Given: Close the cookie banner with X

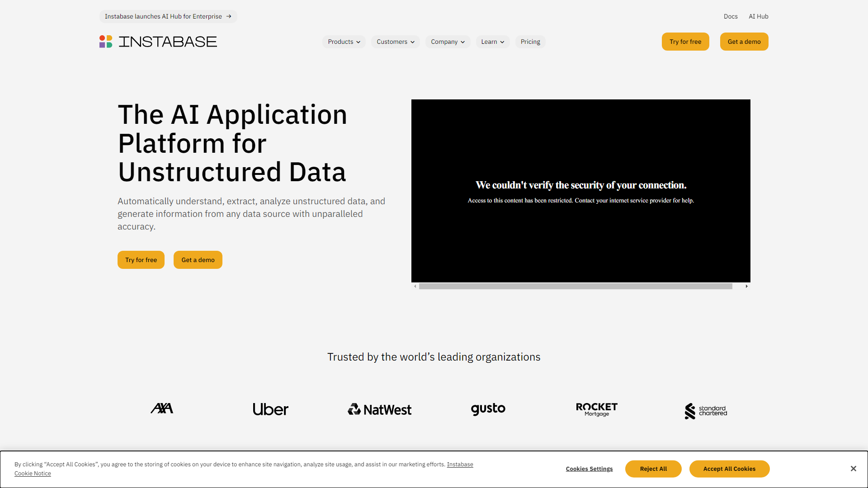Looking at the screenshot, I should [853, 469].
